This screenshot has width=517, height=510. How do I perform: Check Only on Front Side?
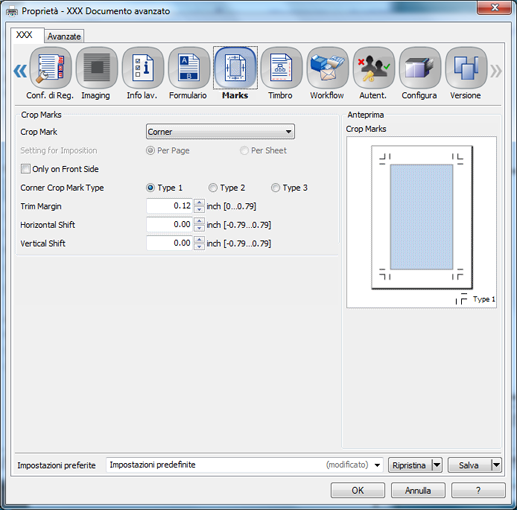26,169
